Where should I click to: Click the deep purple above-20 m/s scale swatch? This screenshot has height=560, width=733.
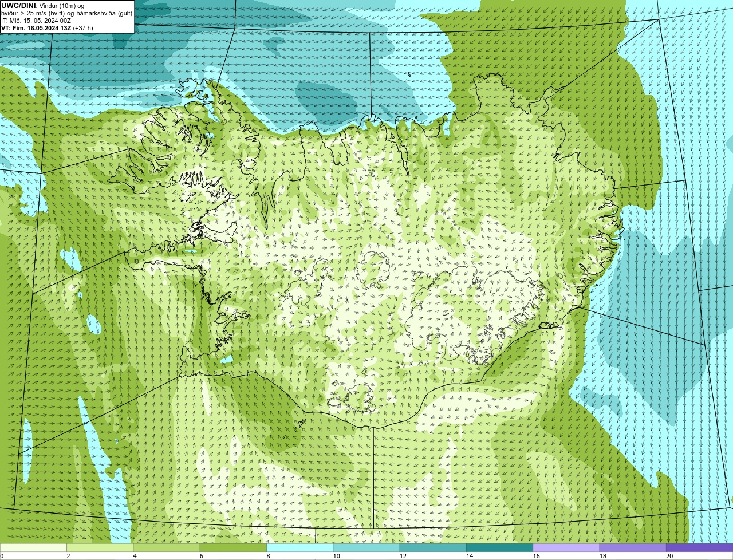(699, 548)
